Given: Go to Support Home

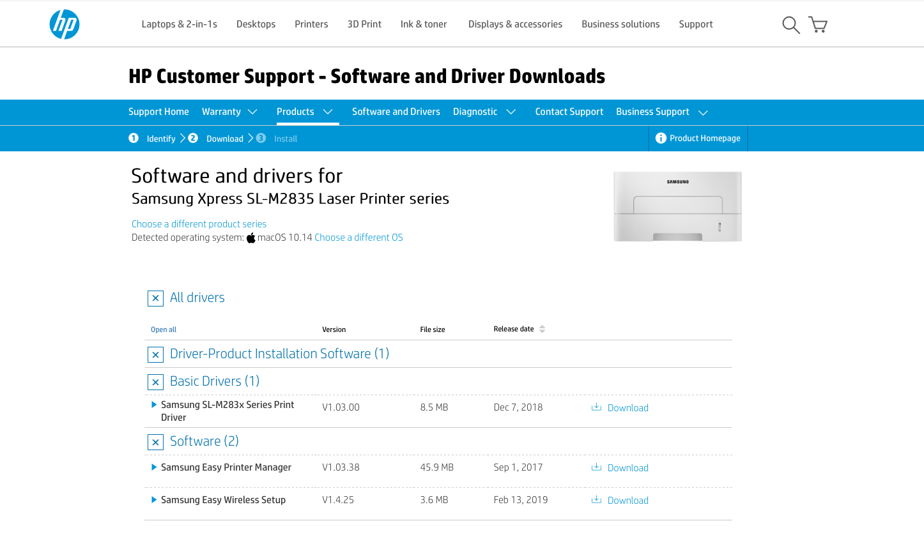Looking at the screenshot, I should [158, 112].
